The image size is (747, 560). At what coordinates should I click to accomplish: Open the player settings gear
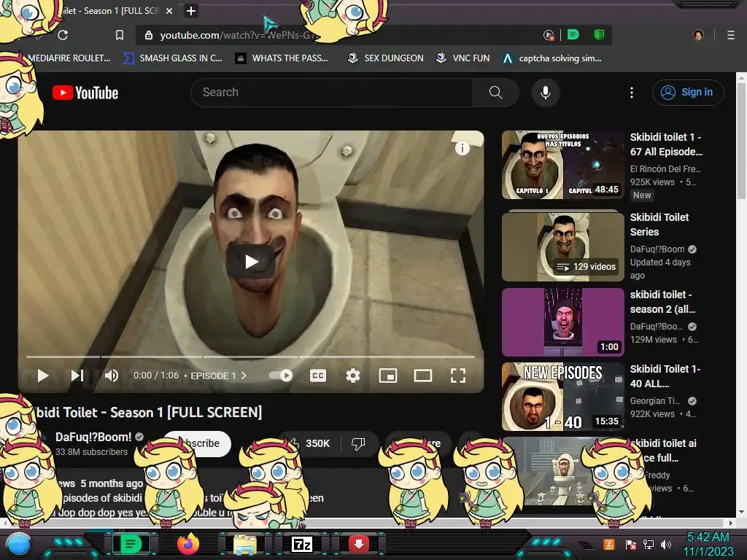pos(352,376)
